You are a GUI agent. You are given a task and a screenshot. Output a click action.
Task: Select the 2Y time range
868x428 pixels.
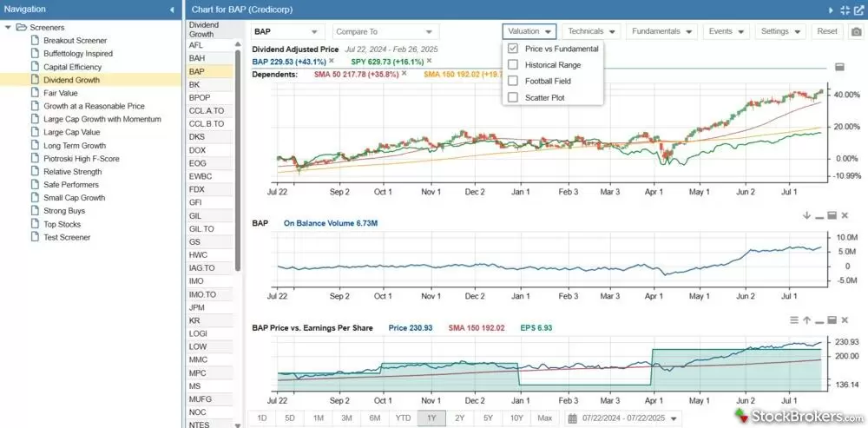(459, 418)
